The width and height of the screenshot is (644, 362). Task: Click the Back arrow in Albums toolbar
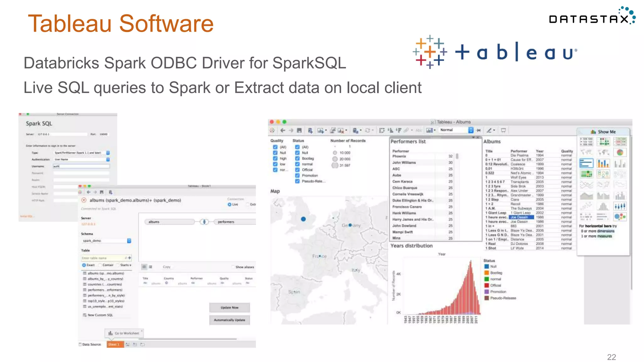click(x=283, y=130)
